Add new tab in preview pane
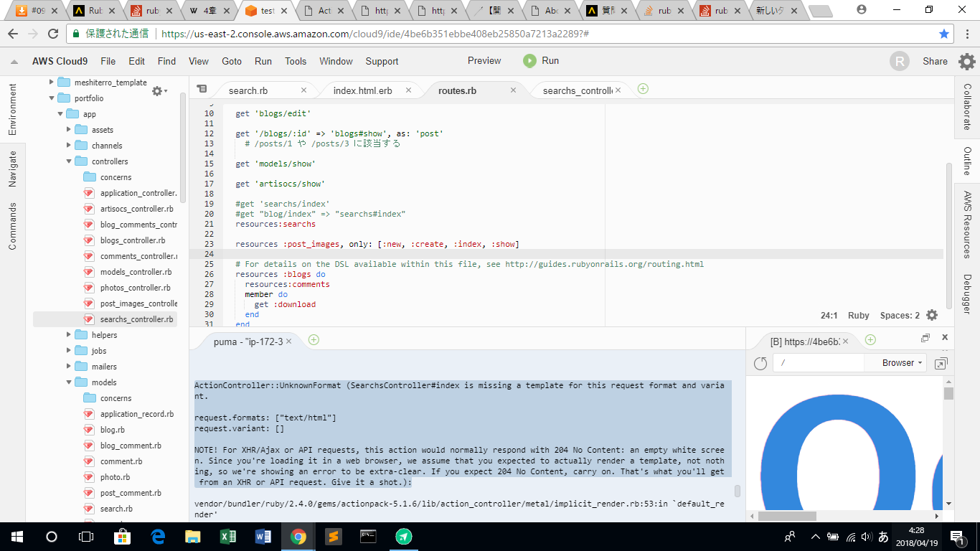Screen dimensions: 980x551 (870, 340)
